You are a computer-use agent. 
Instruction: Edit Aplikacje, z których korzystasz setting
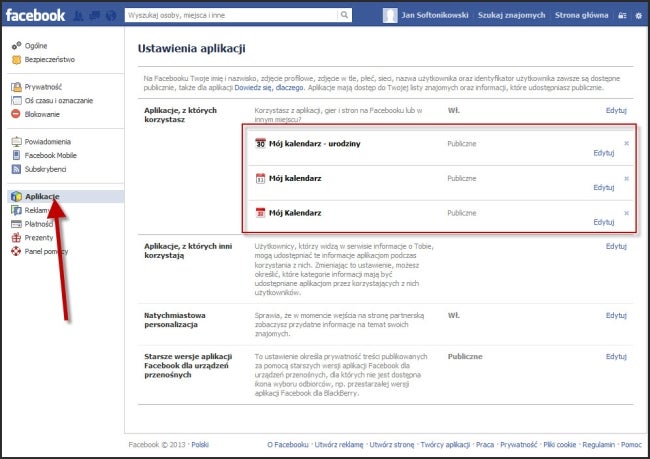(x=616, y=110)
